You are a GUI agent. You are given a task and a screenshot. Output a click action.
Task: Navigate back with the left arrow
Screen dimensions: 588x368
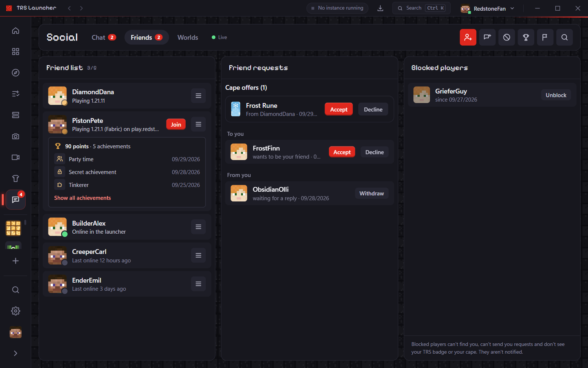click(x=69, y=8)
